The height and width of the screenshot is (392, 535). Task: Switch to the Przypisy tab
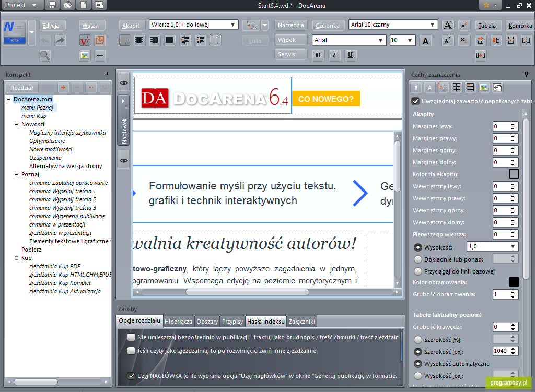click(232, 321)
